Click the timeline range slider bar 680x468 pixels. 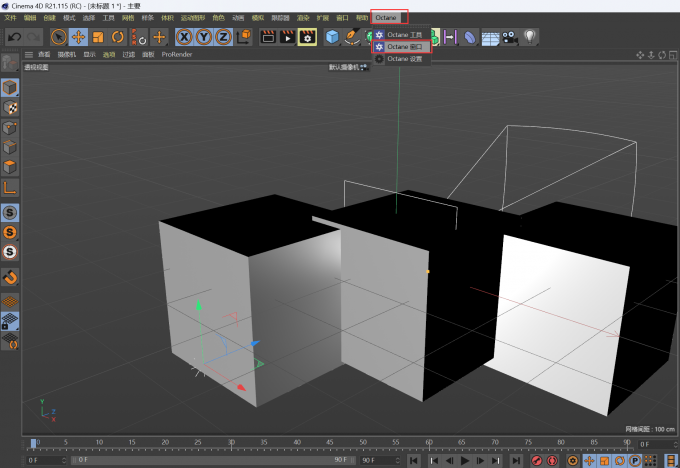pos(213,460)
